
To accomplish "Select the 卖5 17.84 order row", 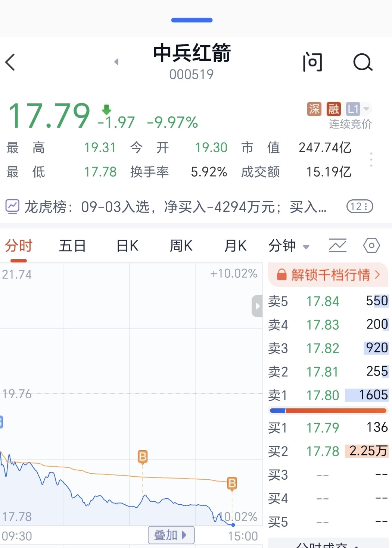I will pos(328,301).
